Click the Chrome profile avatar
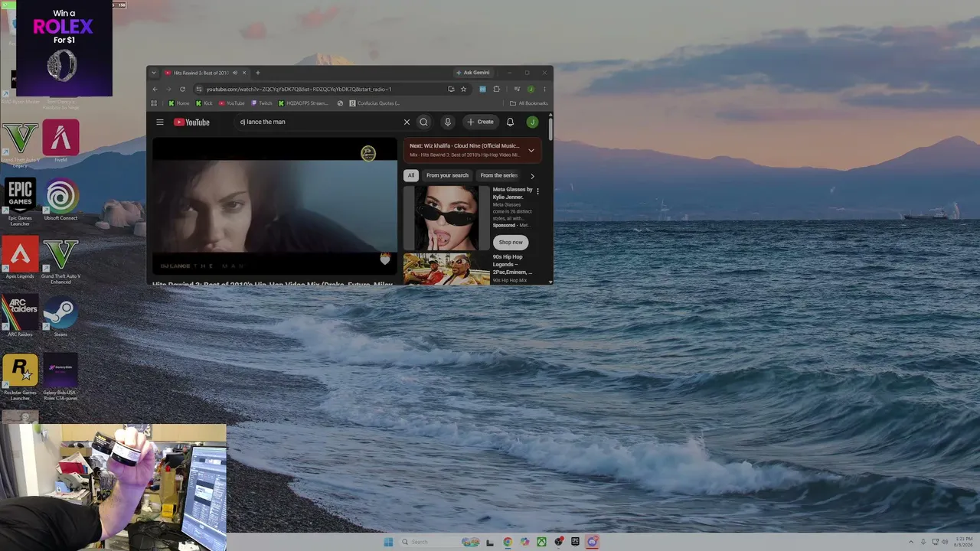This screenshot has height=551, width=980. click(x=531, y=89)
